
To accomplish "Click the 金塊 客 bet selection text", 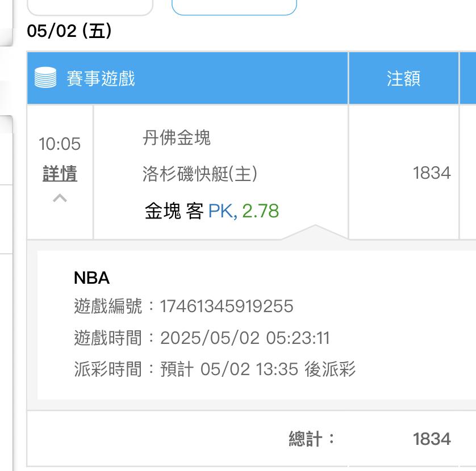I will click(x=174, y=211).
